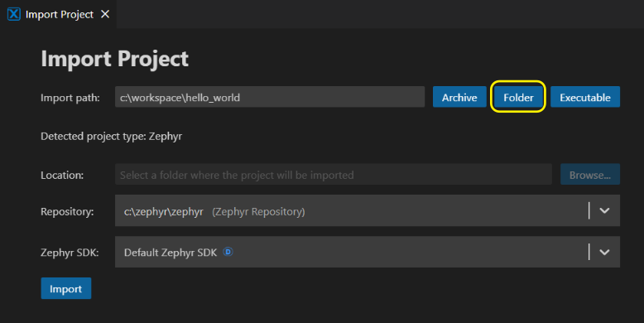Image resolution: width=644 pixels, height=323 pixels.
Task: Click the Import Project tab icon
Action: (x=13, y=14)
